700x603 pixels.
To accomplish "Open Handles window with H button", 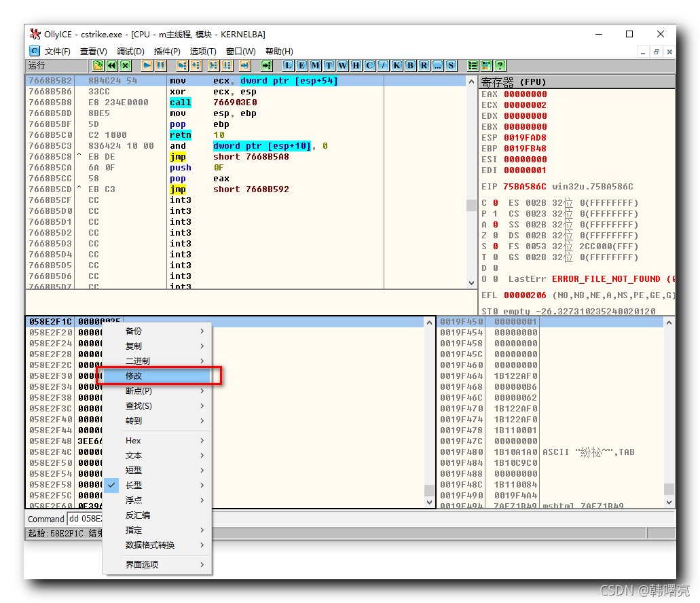I will pos(356,66).
